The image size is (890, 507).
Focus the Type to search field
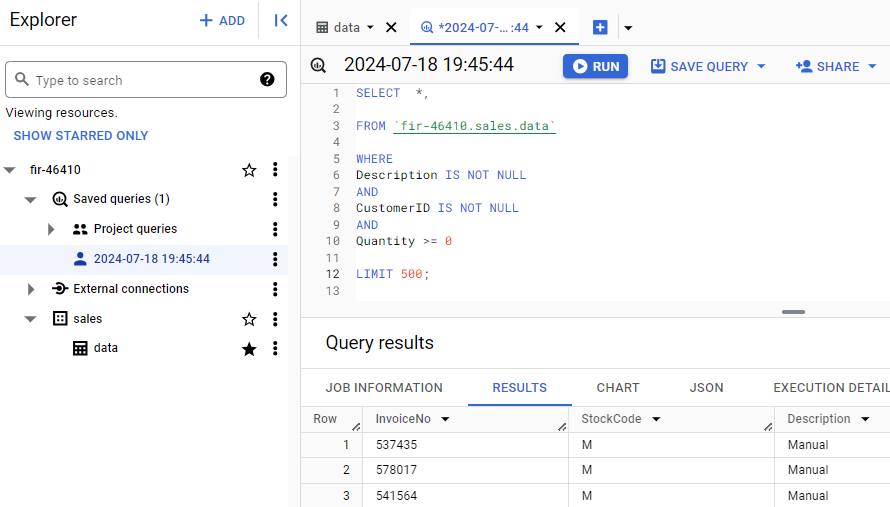(x=146, y=79)
